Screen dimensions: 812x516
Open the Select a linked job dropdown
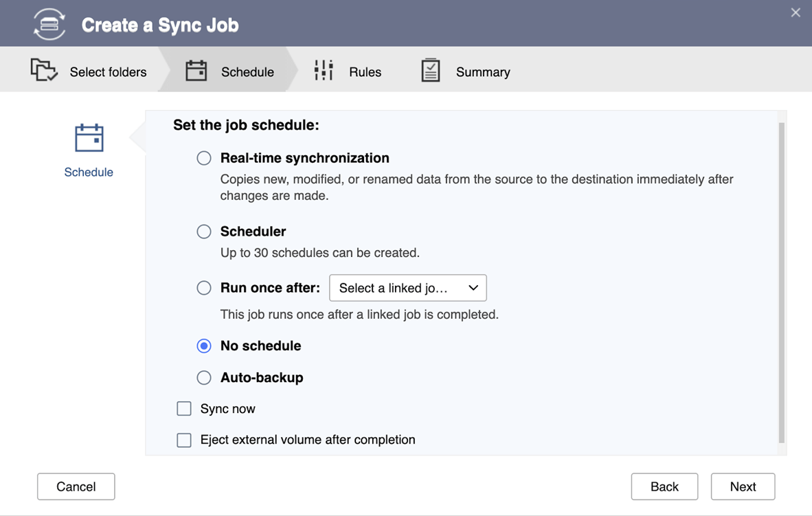(x=408, y=288)
